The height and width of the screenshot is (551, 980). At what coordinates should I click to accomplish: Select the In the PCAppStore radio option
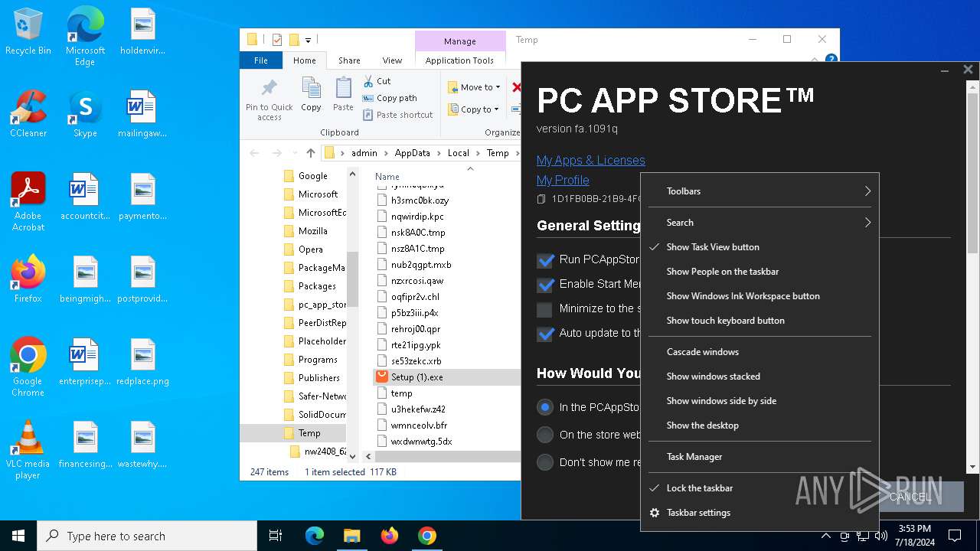[x=544, y=407]
